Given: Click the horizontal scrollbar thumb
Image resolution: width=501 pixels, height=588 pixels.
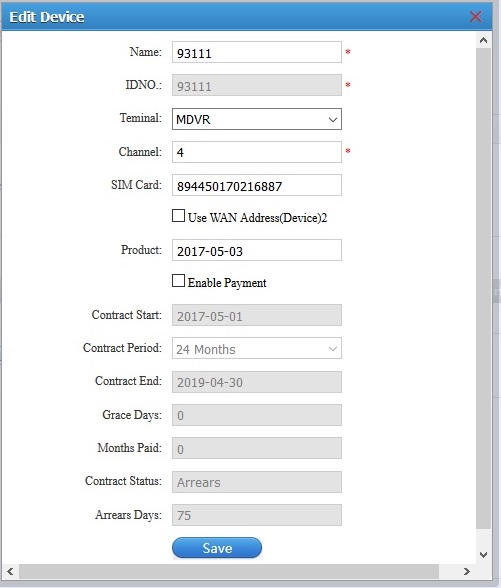Looking at the screenshot, I should pyautogui.click(x=229, y=572).
